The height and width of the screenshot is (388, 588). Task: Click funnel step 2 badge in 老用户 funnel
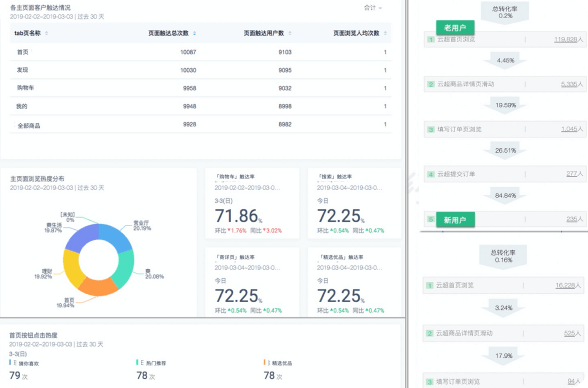[x=431, y=84]
